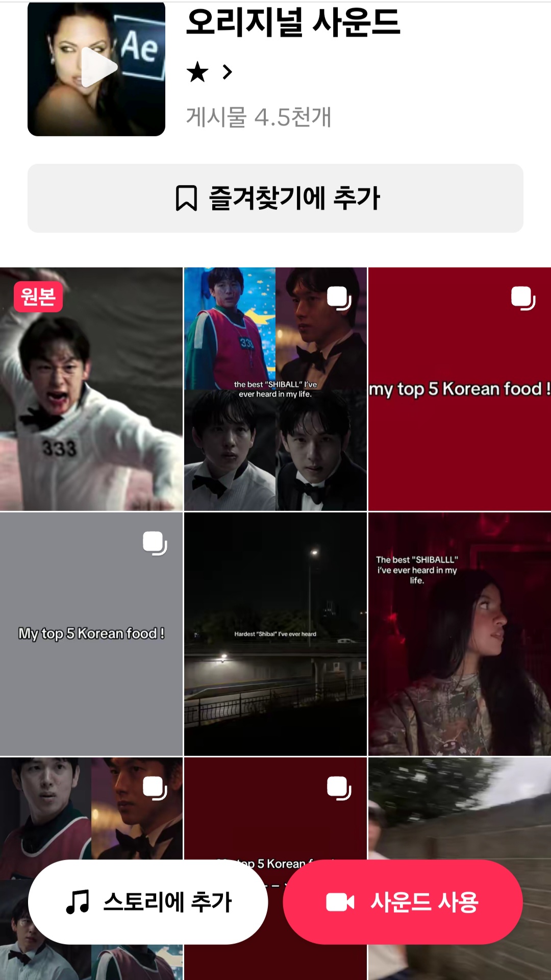Tap the 오리지널 사운드 title
The image size is (551, 980).
[293, 23]
